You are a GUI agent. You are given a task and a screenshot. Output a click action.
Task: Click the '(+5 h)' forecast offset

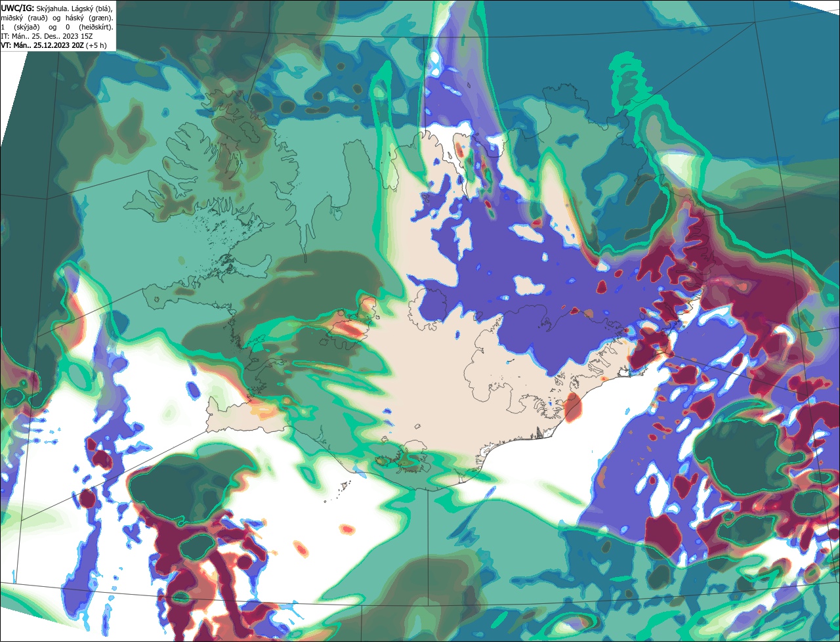[x=96, y=46]
